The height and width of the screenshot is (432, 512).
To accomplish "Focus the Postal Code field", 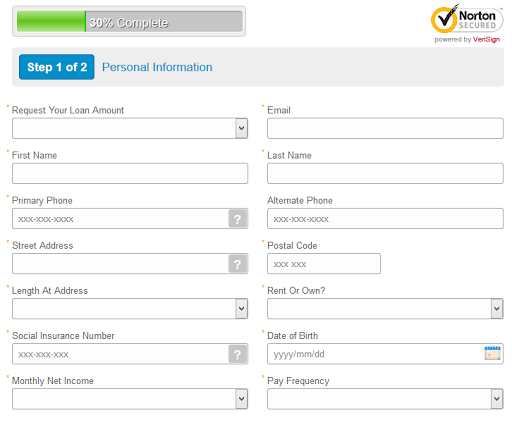I will (x=324, y=264).
